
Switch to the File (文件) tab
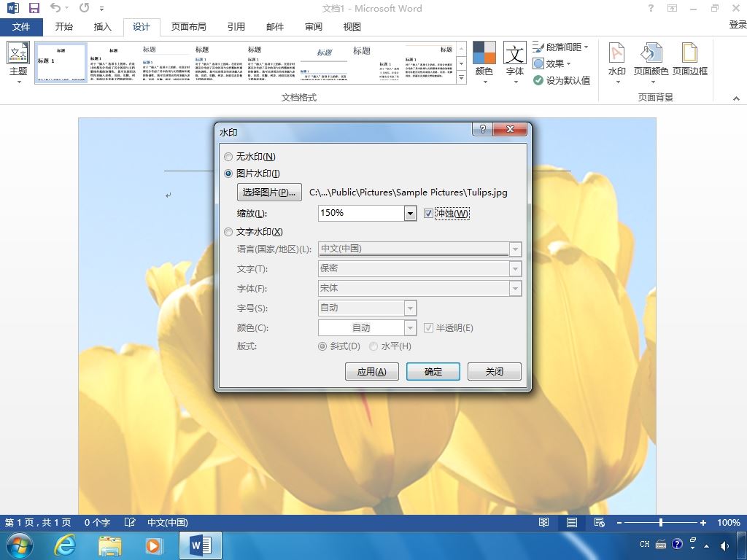click(x=21, y=27)
